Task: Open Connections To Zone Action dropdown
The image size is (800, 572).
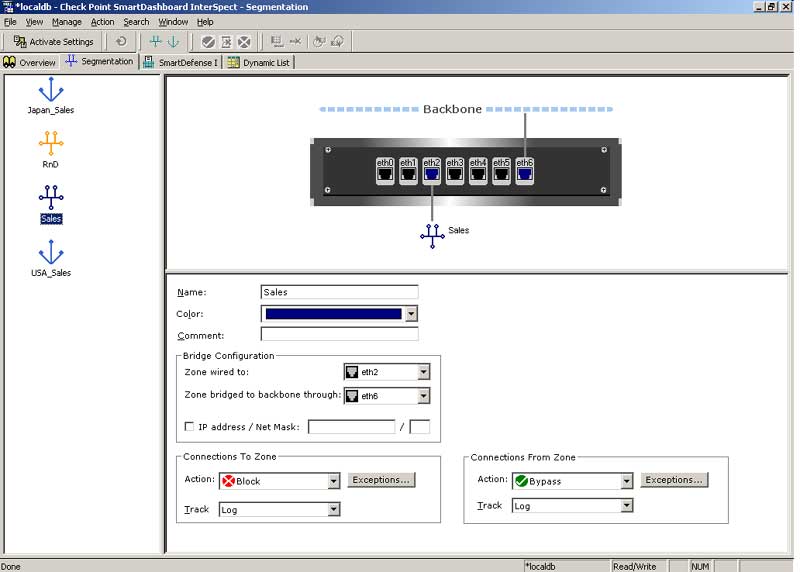Action: [333, 481]
